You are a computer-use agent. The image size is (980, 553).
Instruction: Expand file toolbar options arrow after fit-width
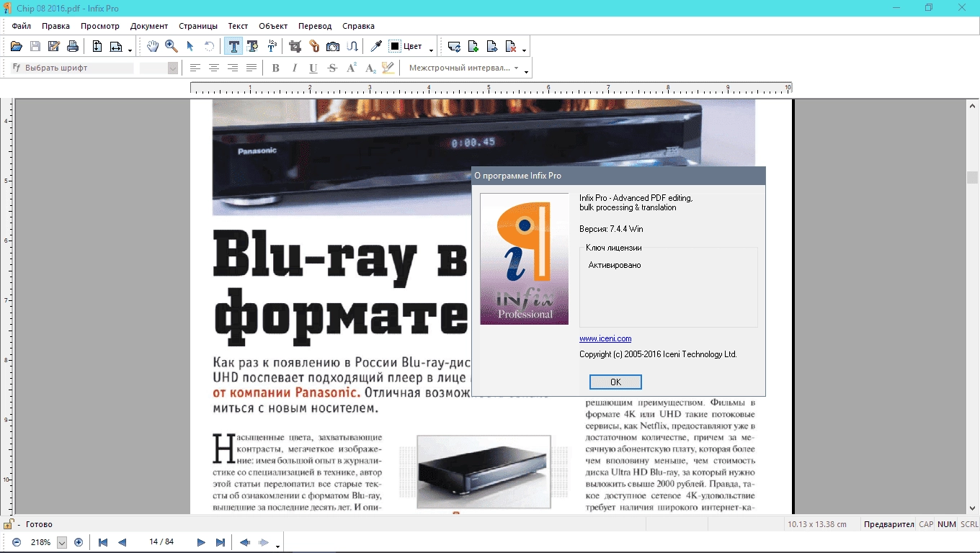pos(130,50)
